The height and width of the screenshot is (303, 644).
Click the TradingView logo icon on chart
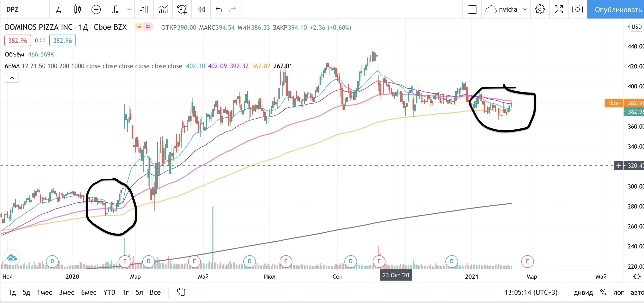(12, 257)
